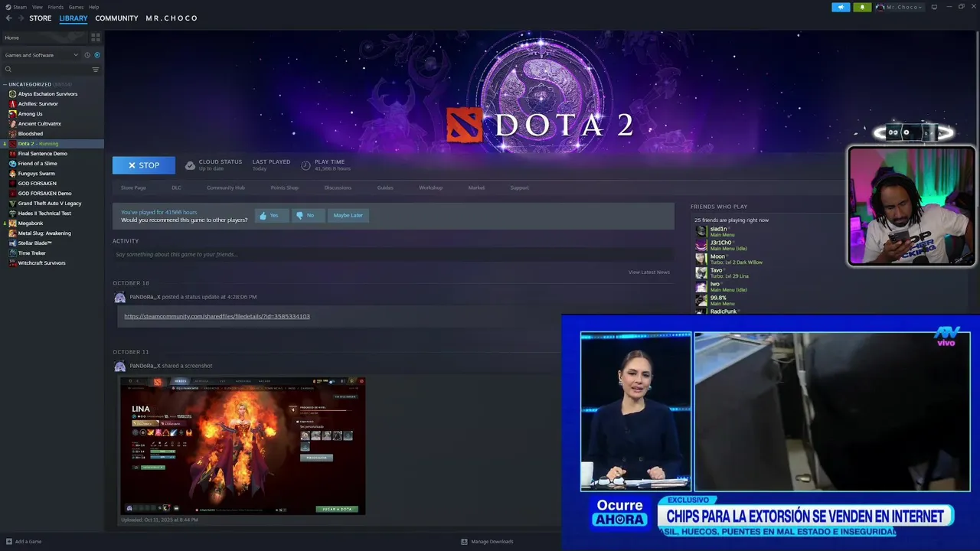This screenshot has height=551, width=980.
Task: Open the steamcommunity sharedfiles link
Action: [217, 316]
